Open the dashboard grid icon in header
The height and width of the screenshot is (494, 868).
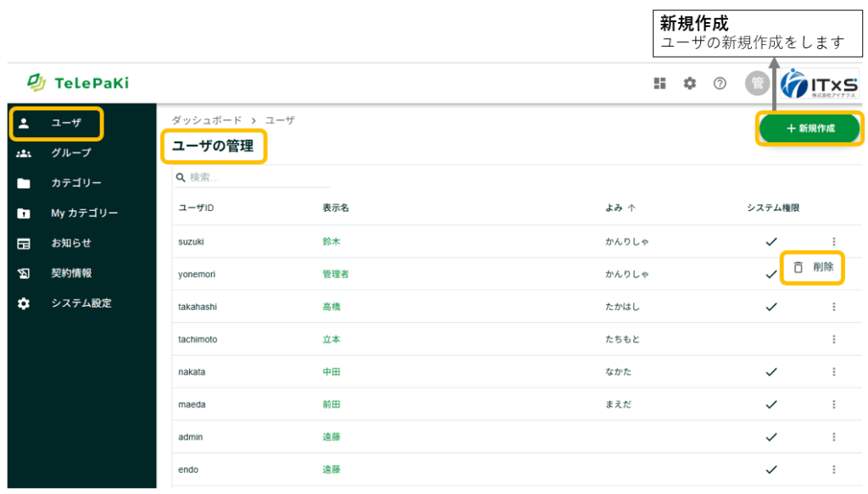click(x=660, y=83)
